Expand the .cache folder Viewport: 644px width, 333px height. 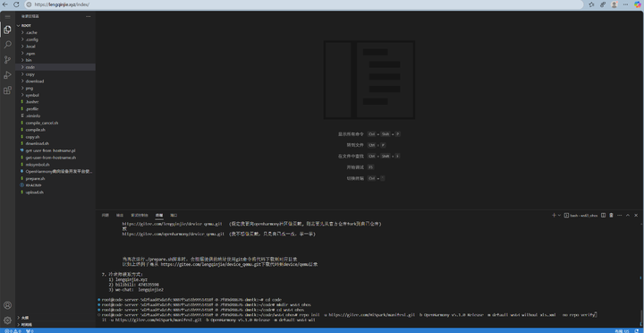pyautogui.click(x=55, y=32)
